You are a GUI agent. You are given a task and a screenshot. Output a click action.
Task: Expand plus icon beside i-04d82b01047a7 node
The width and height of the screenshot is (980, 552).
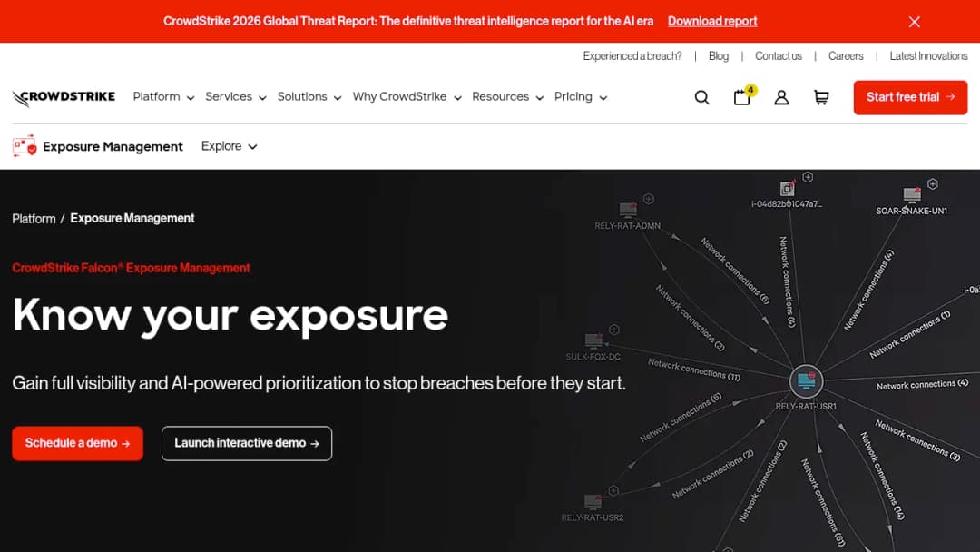tap(808, 178)
